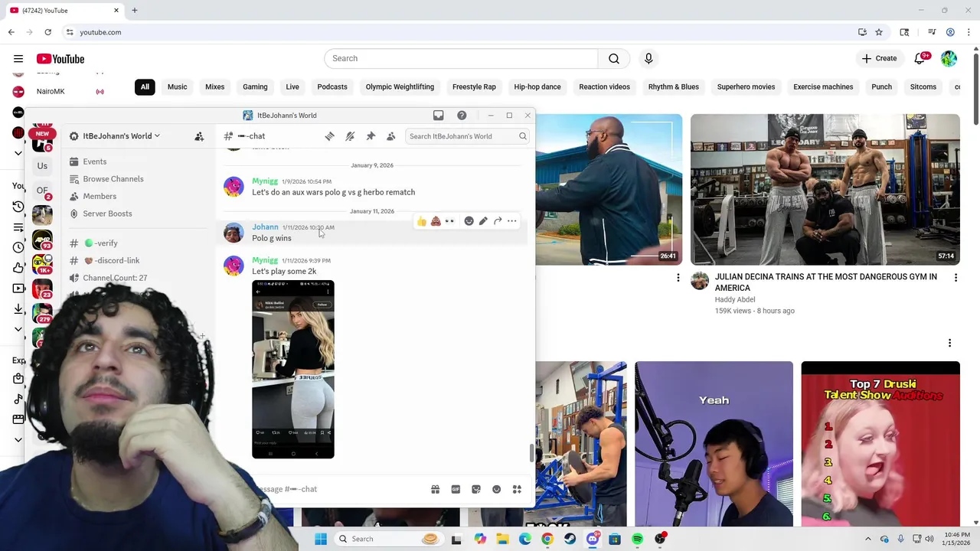Click the Discord chat scrollbar
The width and height of the screenshot is (980, 551).
(x=531, y=453)
